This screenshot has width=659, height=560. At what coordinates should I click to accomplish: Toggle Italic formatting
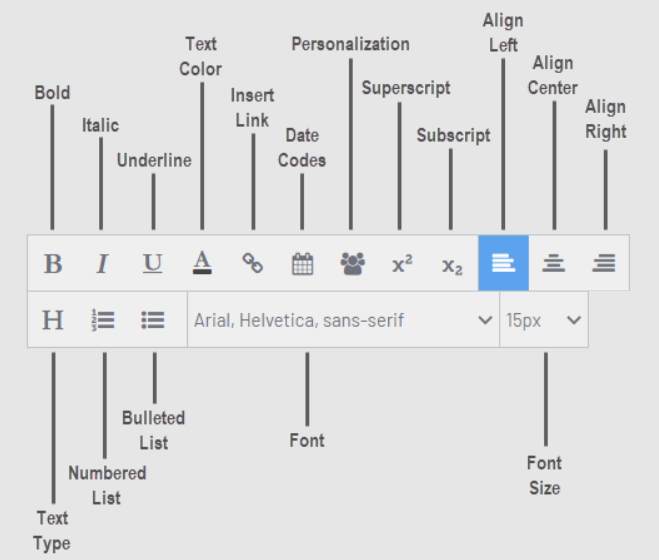point(102,264)
